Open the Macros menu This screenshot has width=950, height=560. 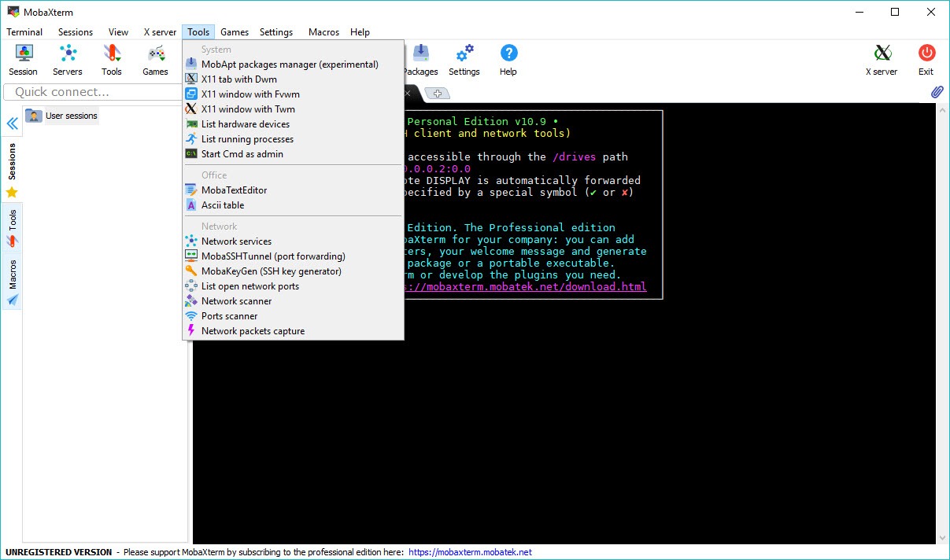[x=323, y=32]
